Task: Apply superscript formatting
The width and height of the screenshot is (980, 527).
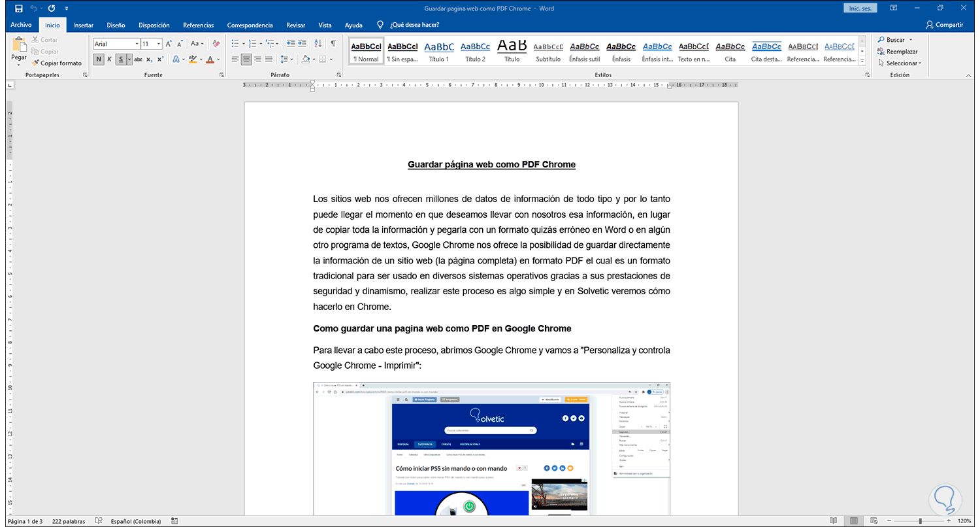Action: (x=160, y=59)
